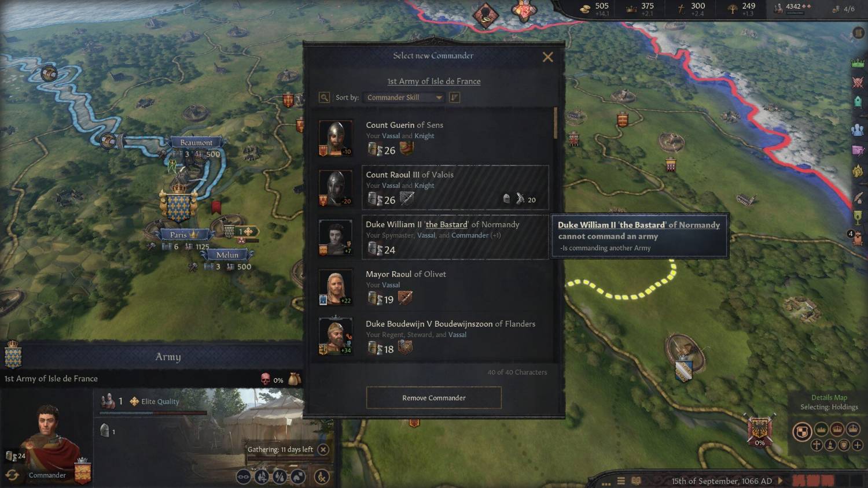The width and height of the screenshot is (868, 488).
Task: Click the disband army icon in army panel
Action: (322, 476)
